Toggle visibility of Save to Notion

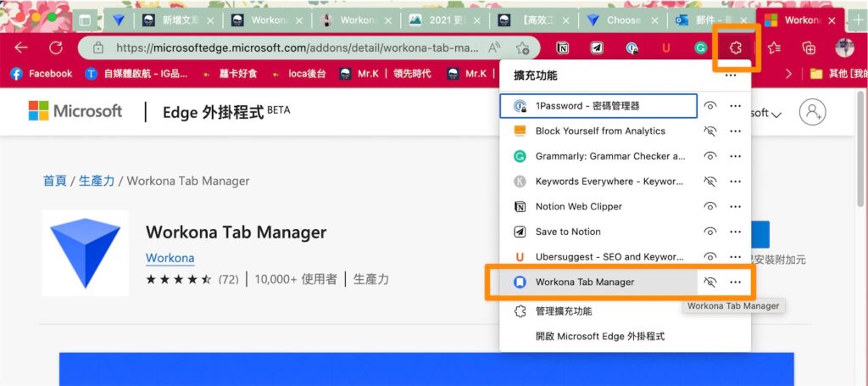pyautogui.click(x=709, y=232)
